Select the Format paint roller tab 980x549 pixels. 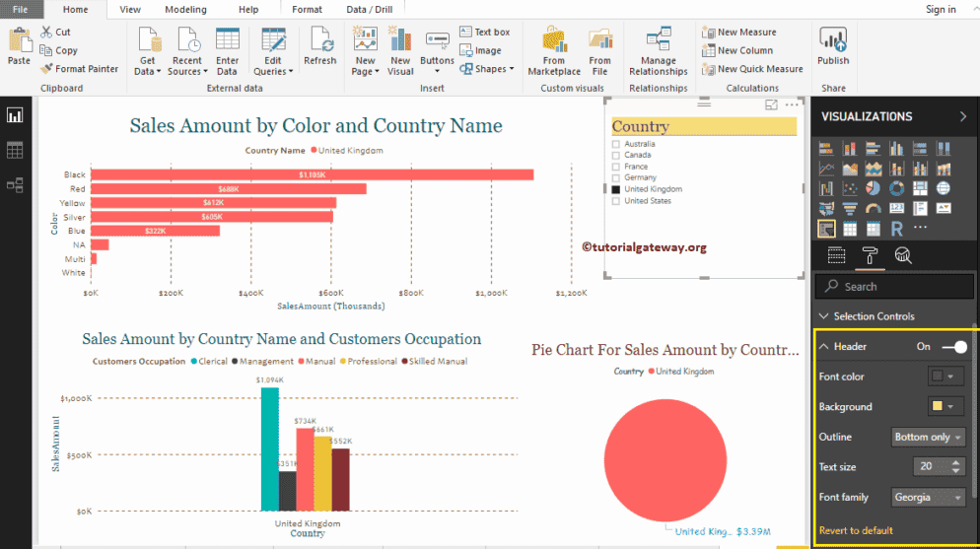tap(870, 256)
